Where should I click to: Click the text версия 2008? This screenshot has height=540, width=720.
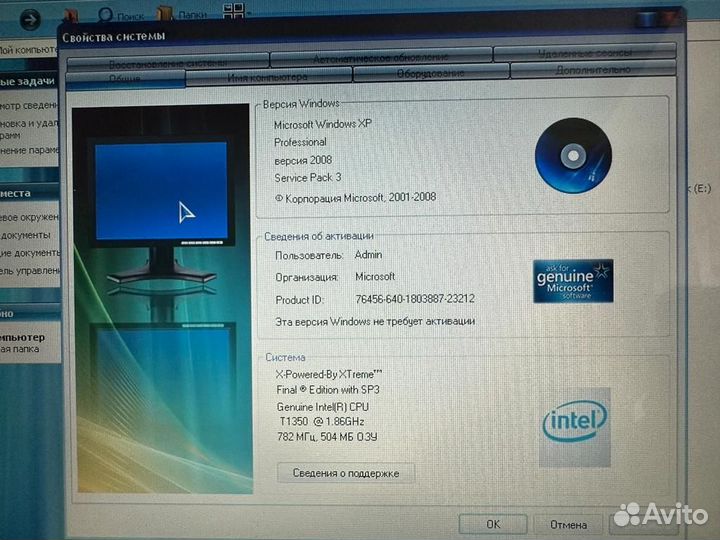click(x=303, y=160)
